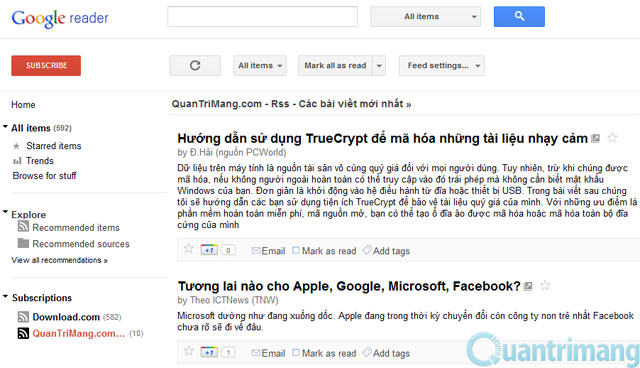The width and height of the screenshot is (640, 368).
Task: Click the Google Reader logo
Action: click(60, 18)
